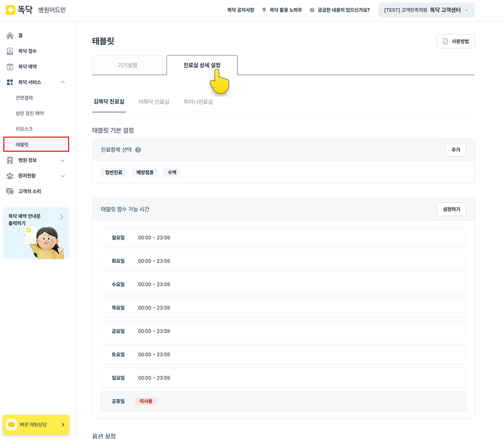Click the 금요일 time row
Viewport: 504px width, 439px height.
(283, 331)
